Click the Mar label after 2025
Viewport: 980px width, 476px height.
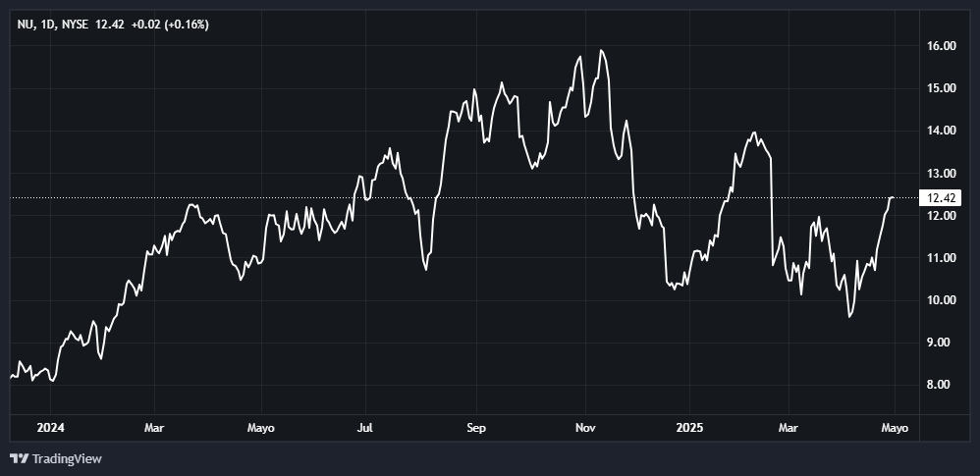[789, 429]
